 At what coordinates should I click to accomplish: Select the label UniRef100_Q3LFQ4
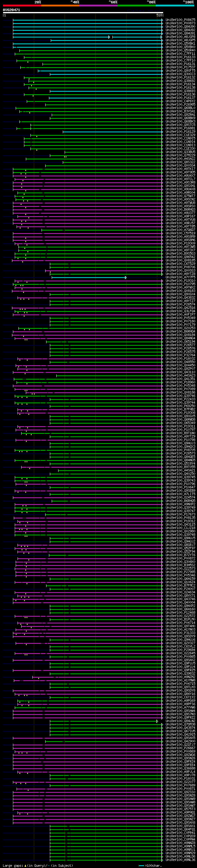180,311
